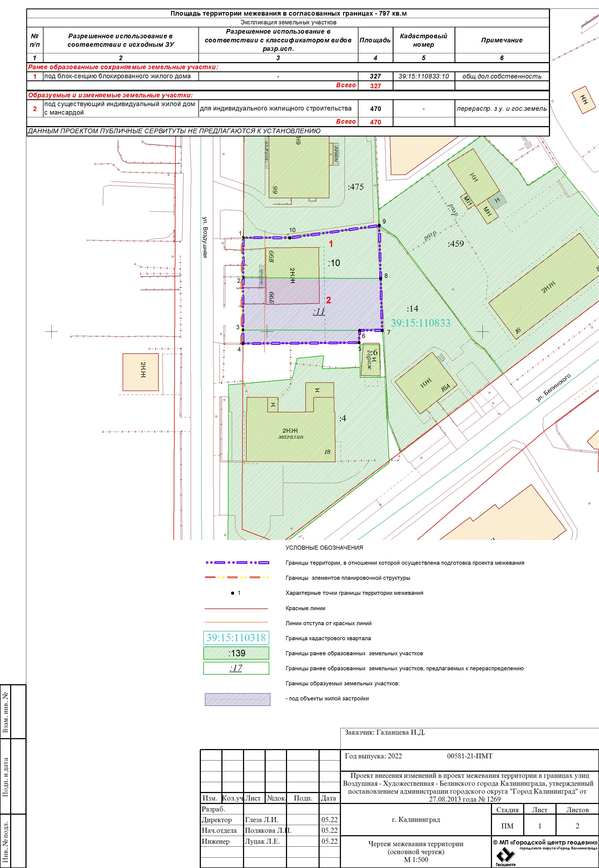The width and height of the screenshot is (599, 868).
Task: Click the teal label 39:15:110833 on the map
Action: 420,323
